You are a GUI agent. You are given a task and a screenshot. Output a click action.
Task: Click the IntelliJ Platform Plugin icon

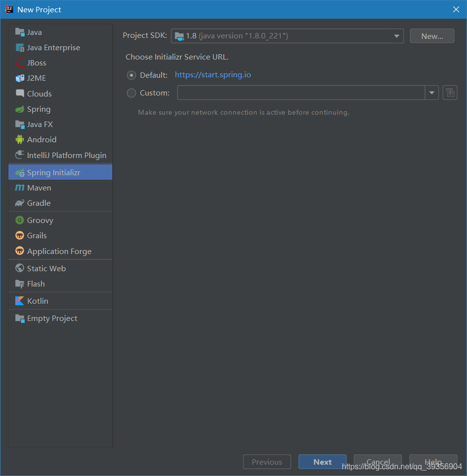20,155
